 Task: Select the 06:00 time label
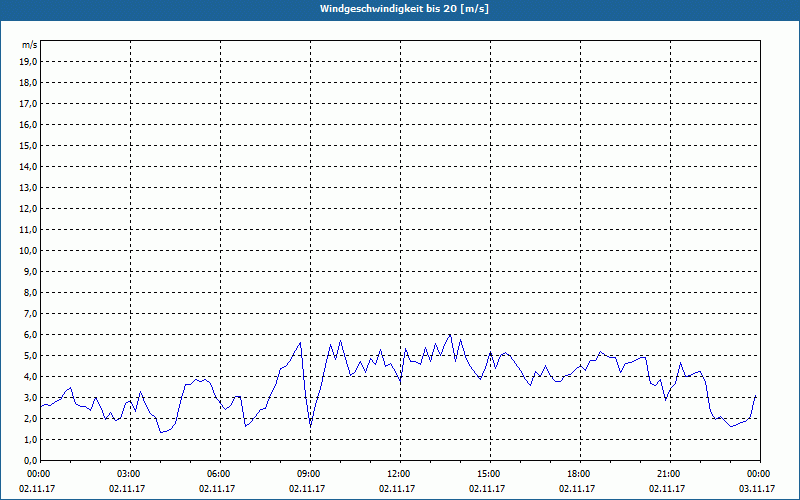(219, 474)
